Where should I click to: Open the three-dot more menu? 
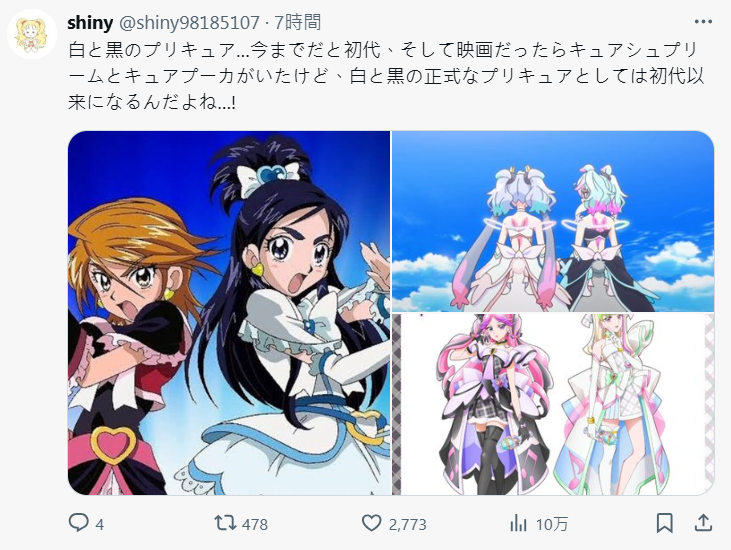[x=703, y=21]
